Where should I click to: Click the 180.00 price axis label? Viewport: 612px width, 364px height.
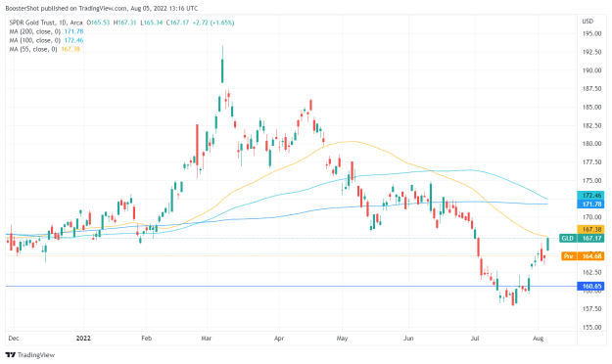[x=591, y=144]
